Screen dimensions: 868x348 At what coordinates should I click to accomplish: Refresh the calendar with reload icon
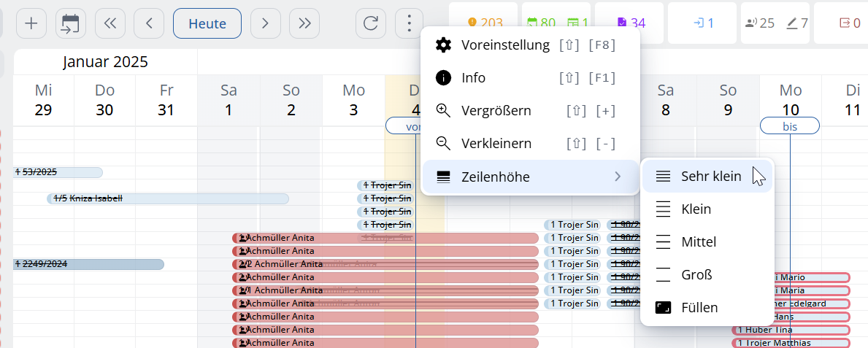pos(371,23)
